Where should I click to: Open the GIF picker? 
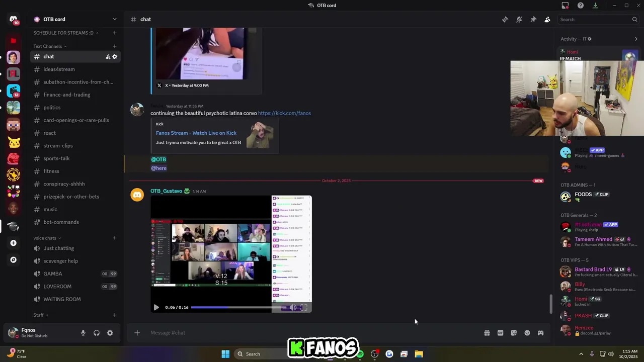(500, 333)
